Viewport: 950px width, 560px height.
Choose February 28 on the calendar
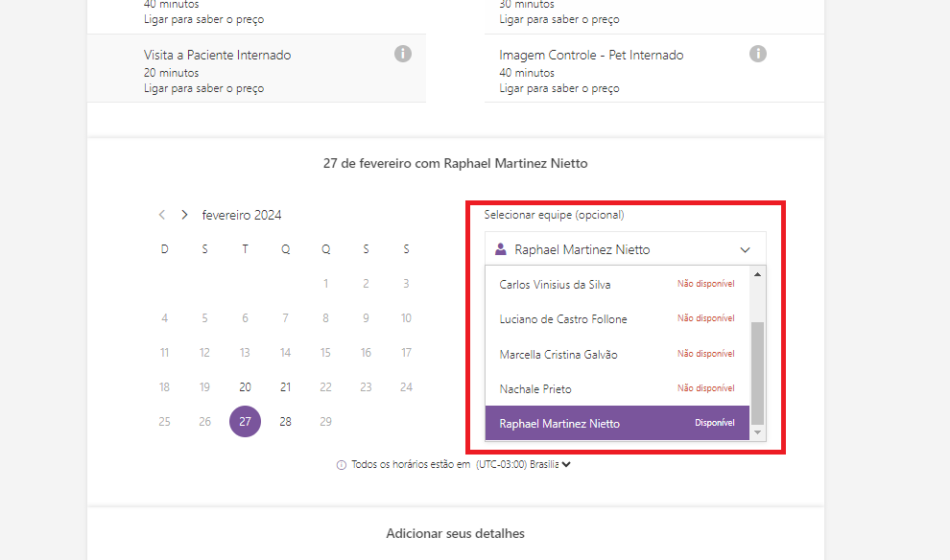[x=285, y=422]
